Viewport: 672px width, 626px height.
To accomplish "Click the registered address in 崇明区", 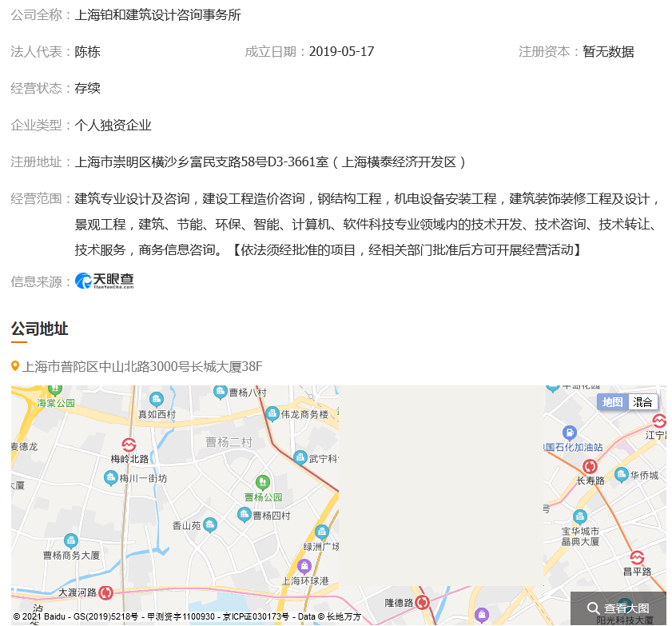I will click(270, 162).
